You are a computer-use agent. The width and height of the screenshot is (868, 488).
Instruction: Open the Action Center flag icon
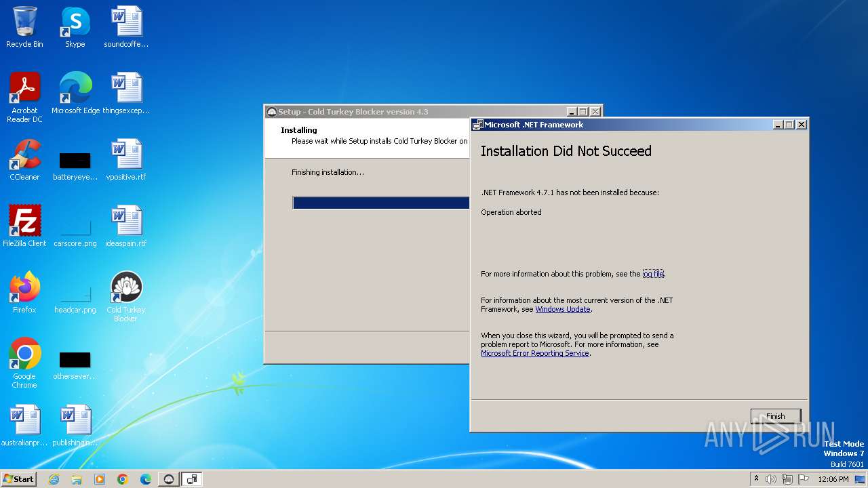(x=804, y=479)
